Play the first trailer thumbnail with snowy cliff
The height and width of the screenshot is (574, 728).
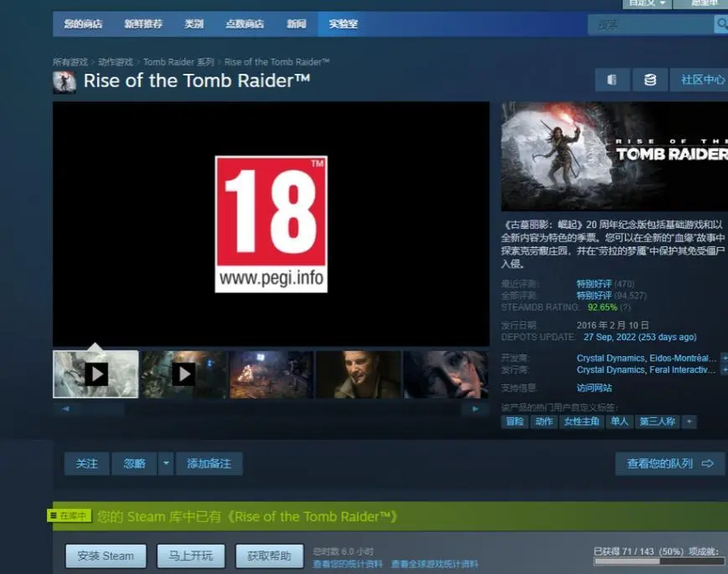coord(96,375)
